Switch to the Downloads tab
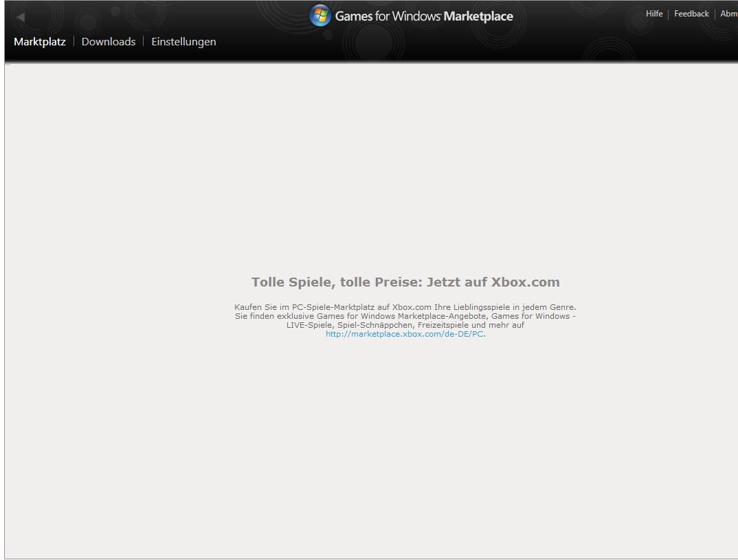 [109, 41]
